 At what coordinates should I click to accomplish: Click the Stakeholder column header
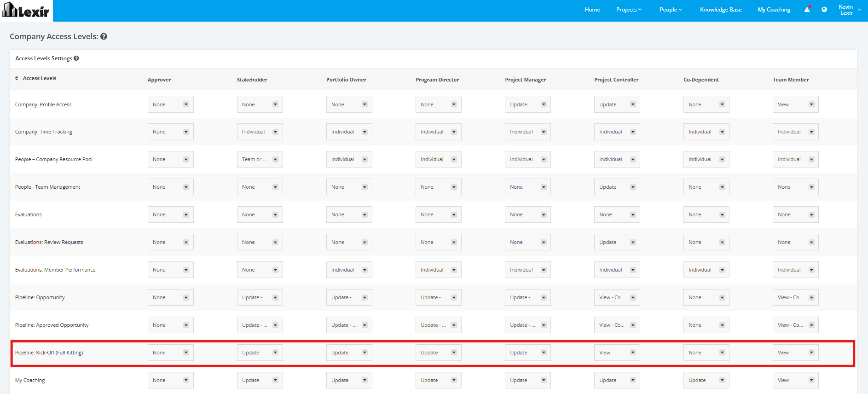pos(252,80)
